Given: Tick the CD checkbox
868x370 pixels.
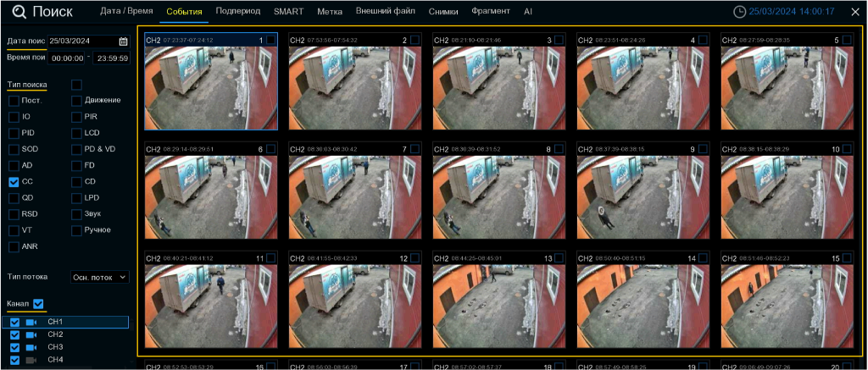Looking at the screenshot, I should 76,181.
